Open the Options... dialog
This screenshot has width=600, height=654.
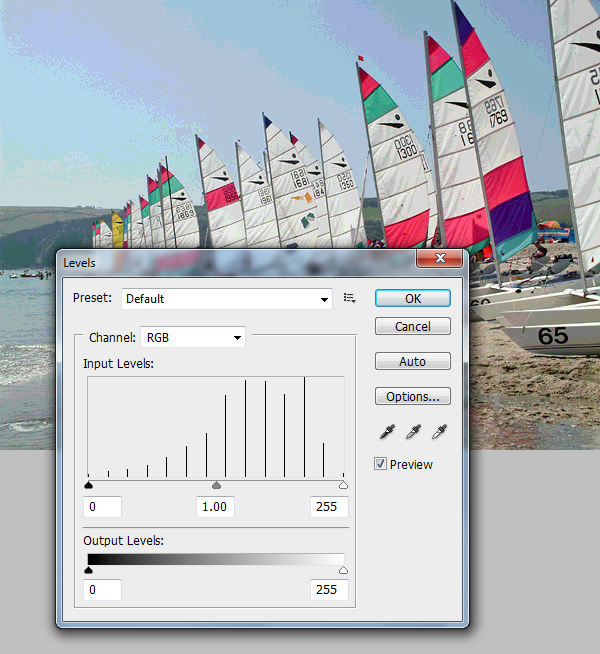tap(412, 397)
